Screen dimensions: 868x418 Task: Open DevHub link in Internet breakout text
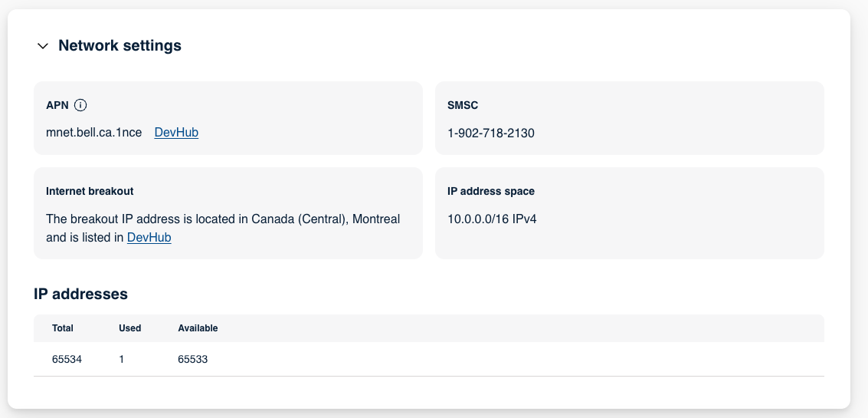(x=149, y=238)
